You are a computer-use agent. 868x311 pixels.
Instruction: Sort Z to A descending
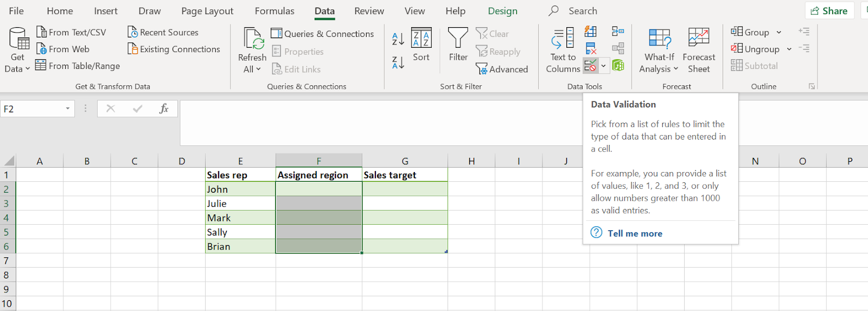[398, 63]
